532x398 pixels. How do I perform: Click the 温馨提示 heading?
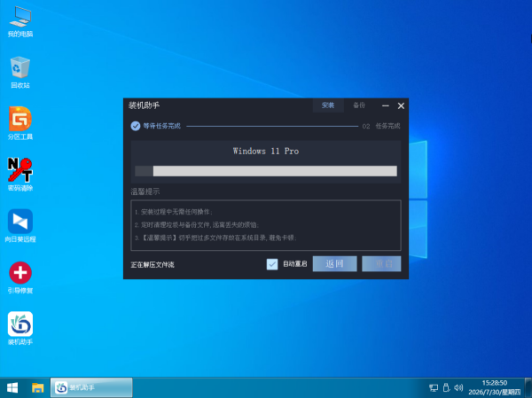[145, 191]
